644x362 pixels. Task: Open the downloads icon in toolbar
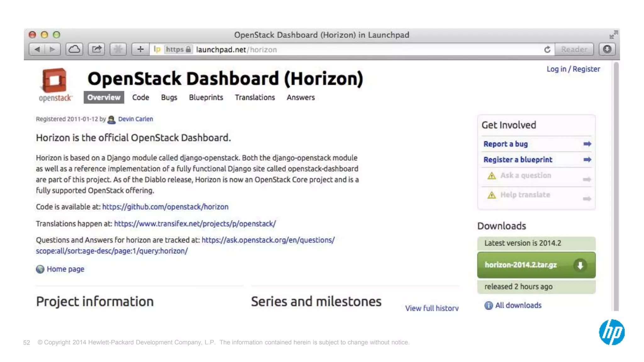607,49
